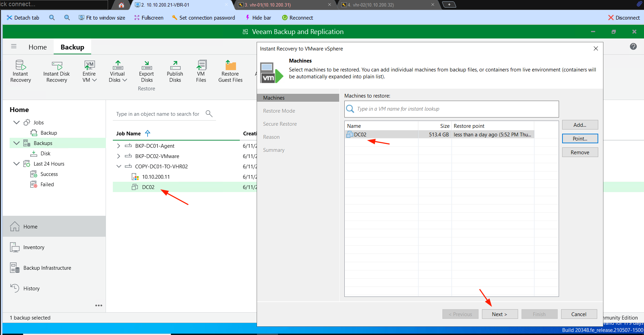This screenshot has height=335, width=644.
Task: Click Add... to add machines
Action: [x=580, y=125]
